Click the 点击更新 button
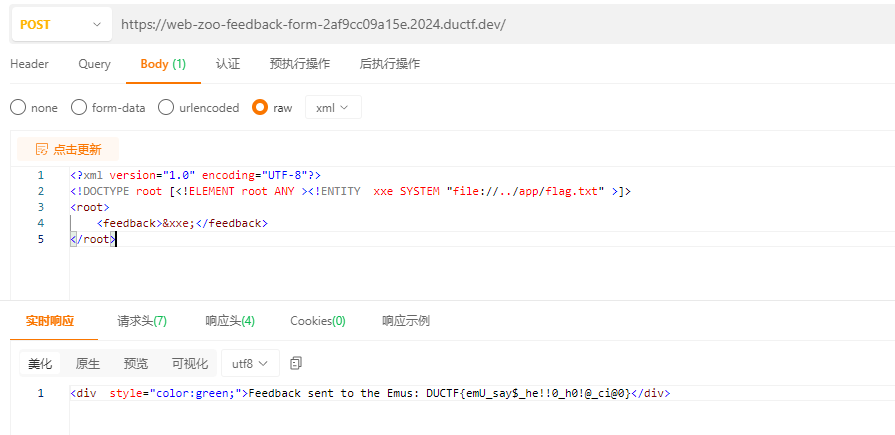This screenshot has width=895, height=435. (68, 150)
